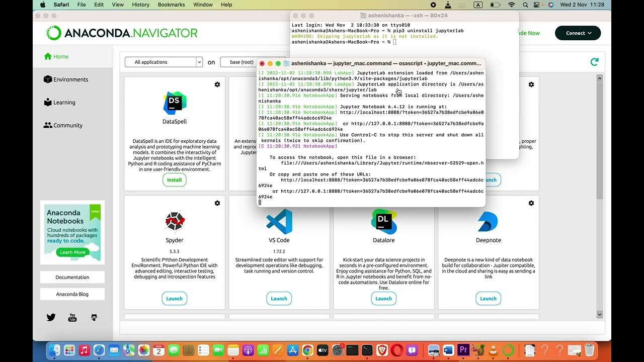Open the Documentation link
Screen dimensions: 644x362
[72, 277]
